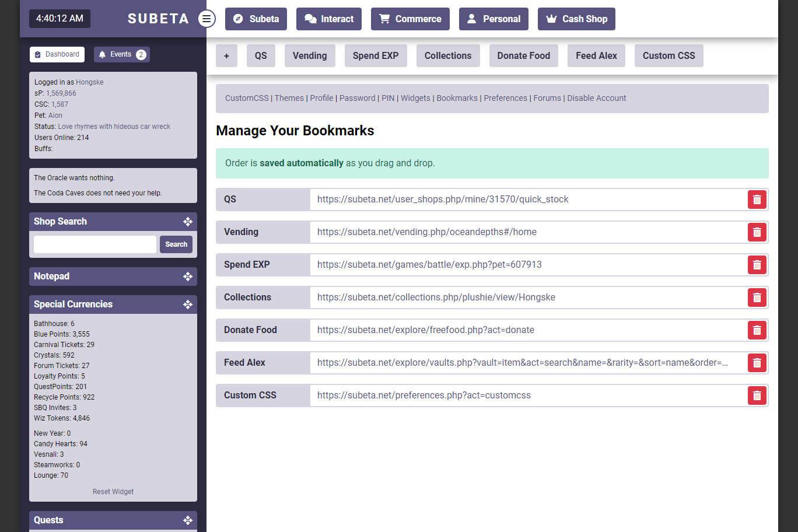This screenshot has height=532, width=798.
Task: Move the Shop Search widget handle icon
Action: point(188,222)
